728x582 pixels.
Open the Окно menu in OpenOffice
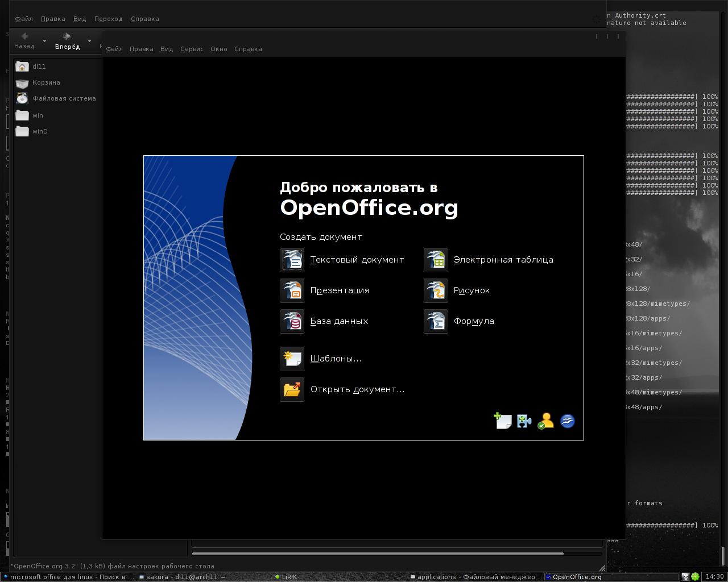(x=218, y=49)
